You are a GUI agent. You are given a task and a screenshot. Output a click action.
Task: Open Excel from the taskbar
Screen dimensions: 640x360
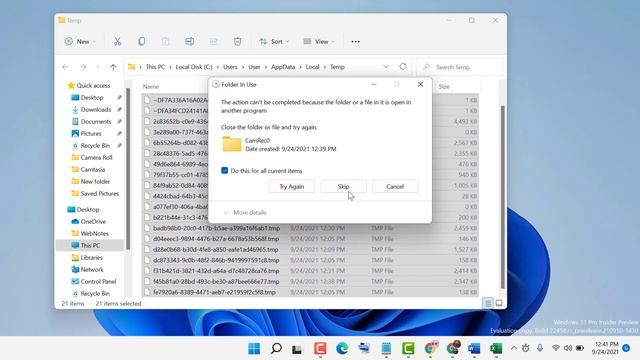pos(496,348)
